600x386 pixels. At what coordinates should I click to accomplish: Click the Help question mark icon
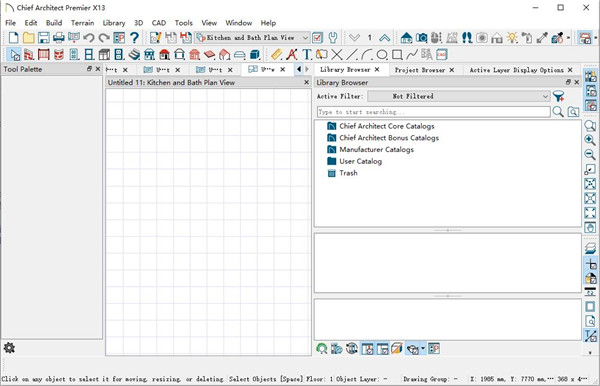(x=134, y=37)
